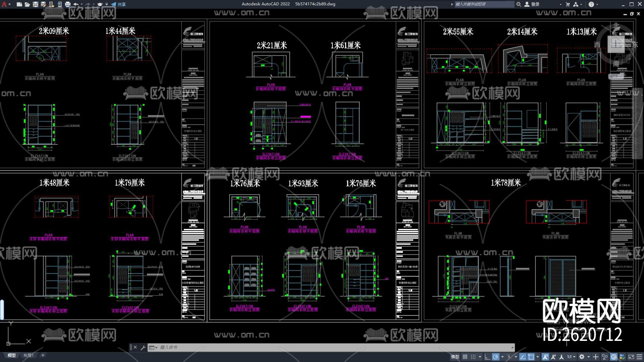The image size is (644, 362).
Task: Click the Help question mark icon
Action: tap(591, 4)
